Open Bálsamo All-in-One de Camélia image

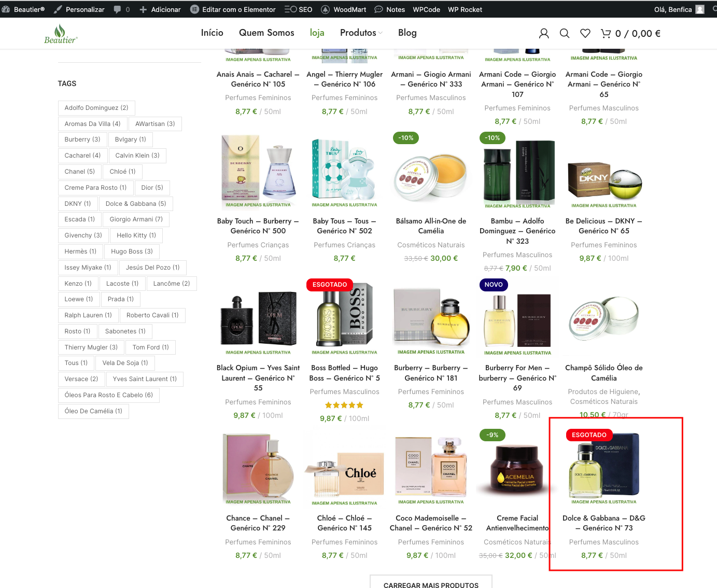coord(431,172)
